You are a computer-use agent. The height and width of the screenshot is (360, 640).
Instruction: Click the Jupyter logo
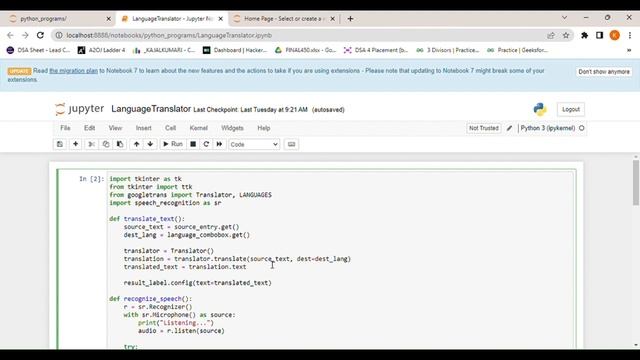(80, 109)
